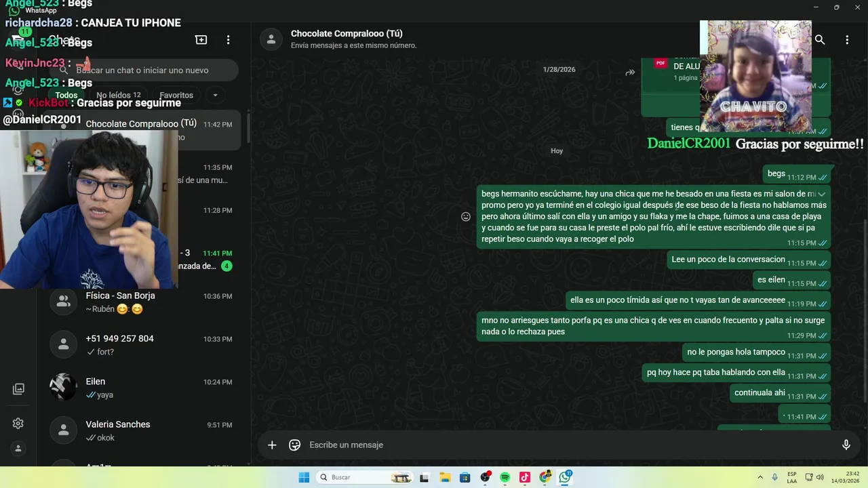This screenshot has height=488, width=868.
Task: Open the emoji and sticker picker
Action: [294, 445]
